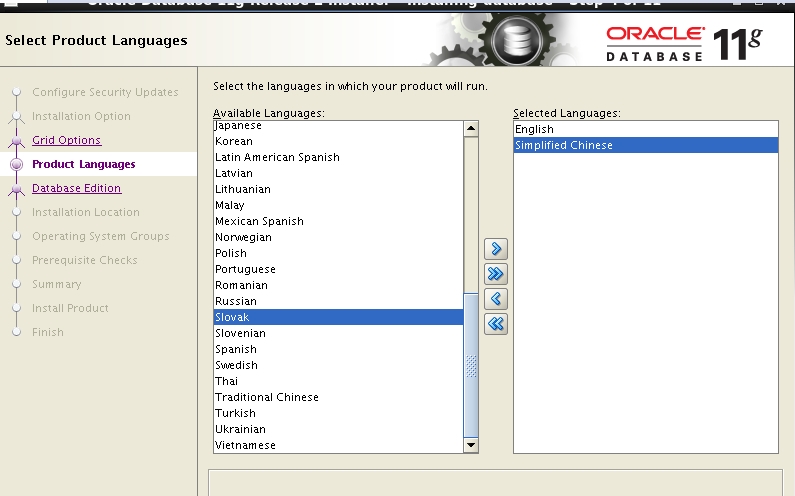
Task: Remove selected language with single left arrow
Action: click(496, 299)
